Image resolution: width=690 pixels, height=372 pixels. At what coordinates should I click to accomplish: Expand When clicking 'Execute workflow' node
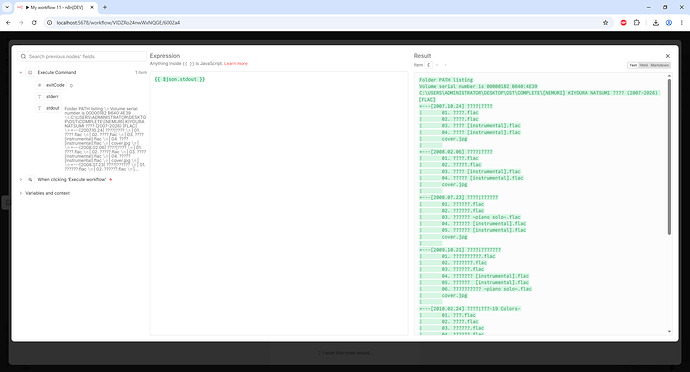click(21, 180)
